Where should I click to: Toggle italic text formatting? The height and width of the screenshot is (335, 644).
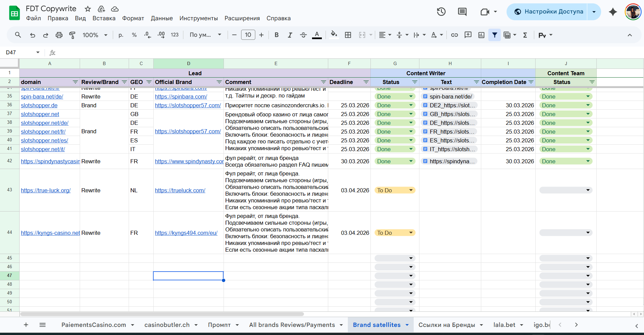coord(290,35)
